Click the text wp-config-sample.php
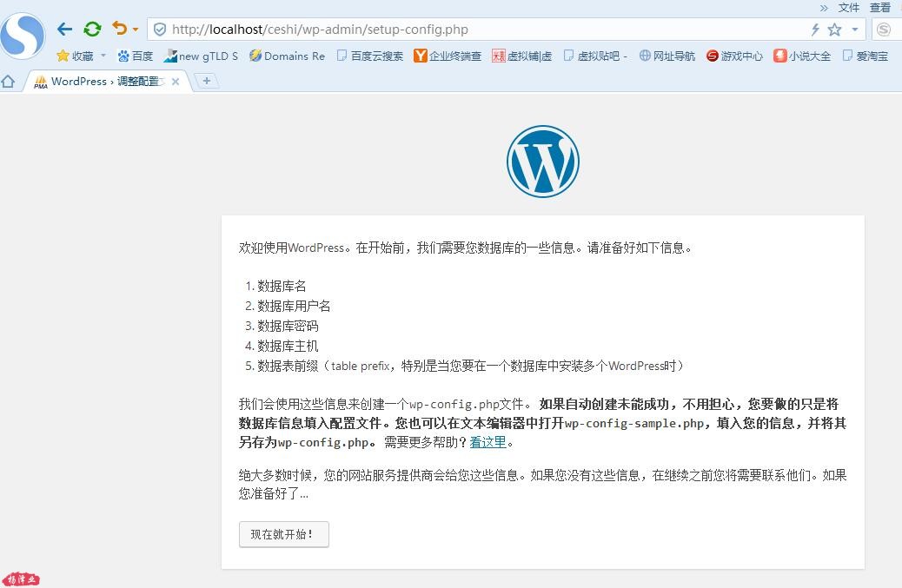 coord(634,423)
